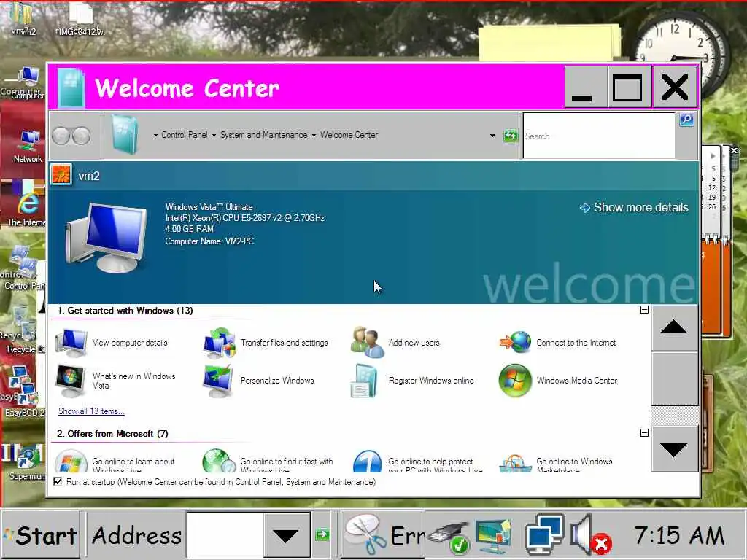747x560 pixels.
Task: Click System and Maintenance breadcrumb
Action: tap(263, 135)
